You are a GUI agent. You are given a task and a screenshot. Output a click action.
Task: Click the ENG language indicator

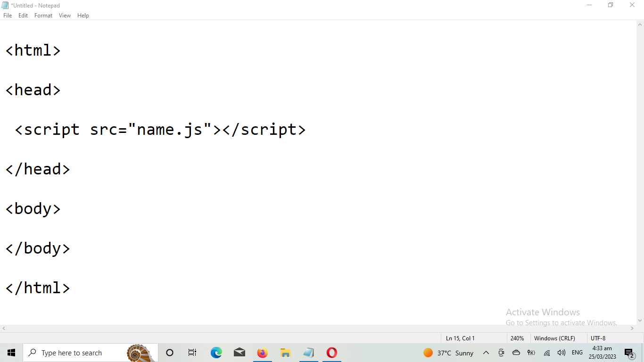pos(577,353)
